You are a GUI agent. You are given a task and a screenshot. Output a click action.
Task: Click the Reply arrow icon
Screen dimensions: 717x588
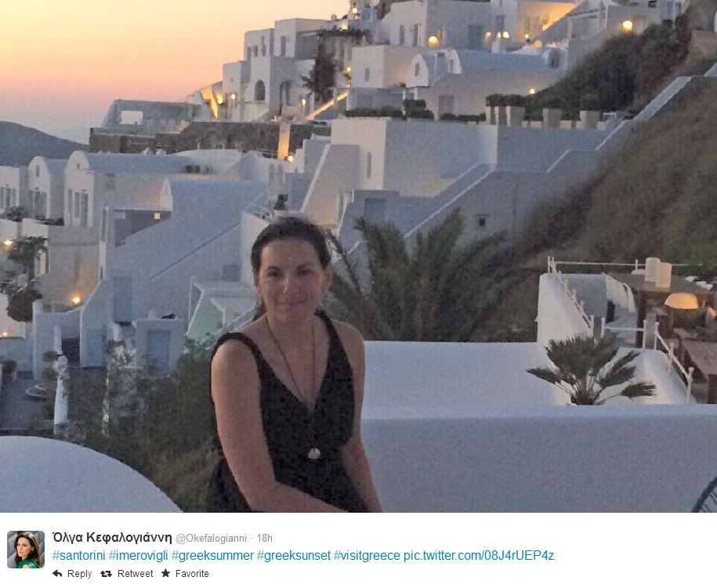[x=57, y=573]
